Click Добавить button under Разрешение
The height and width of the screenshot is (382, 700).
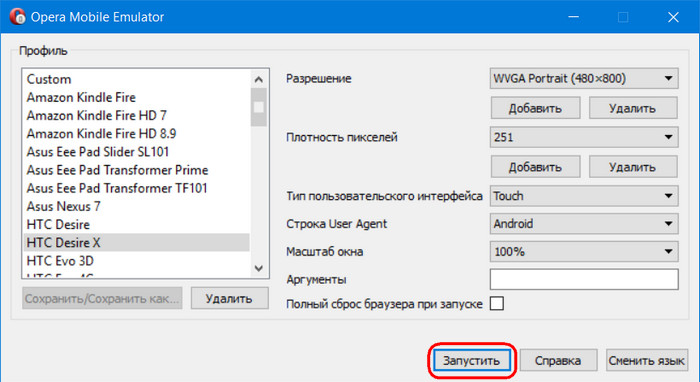pyautogui.click(x=535, y=108)
